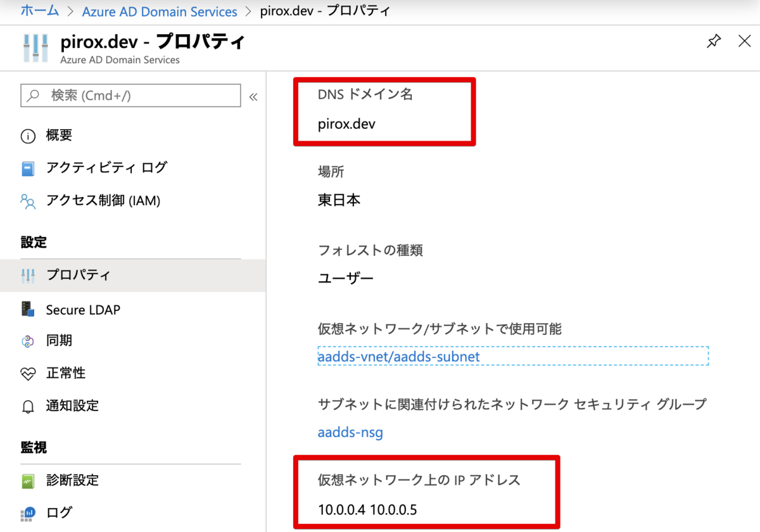Collapse the sidebar with the « chevron
The width and height of the screenshot is (760, 532).
[x=253, y=96]
